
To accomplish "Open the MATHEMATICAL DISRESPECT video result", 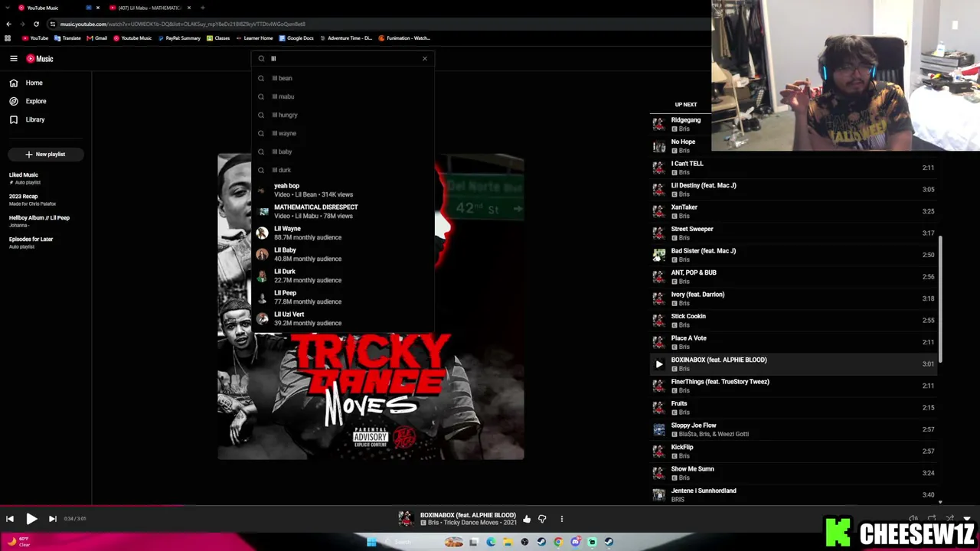I will point(343,211).
